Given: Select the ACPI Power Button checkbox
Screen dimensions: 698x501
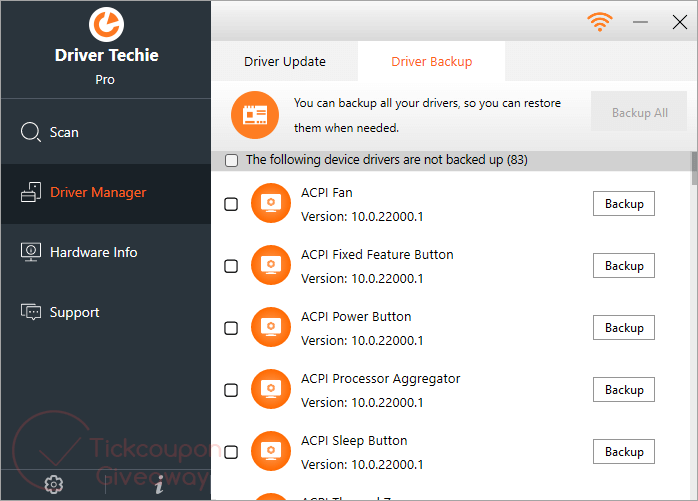Looking at the screenshot, I should click(x=231, y=328).
